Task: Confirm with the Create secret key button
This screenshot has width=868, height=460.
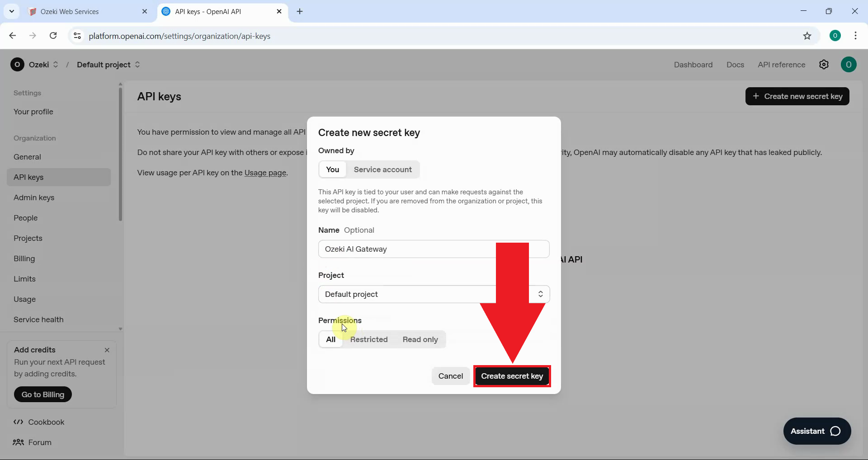Action: tap(512, 376)
